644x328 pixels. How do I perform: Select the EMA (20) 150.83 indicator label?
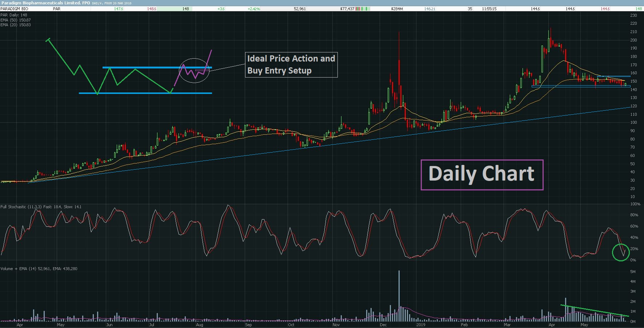coord(16,25)
